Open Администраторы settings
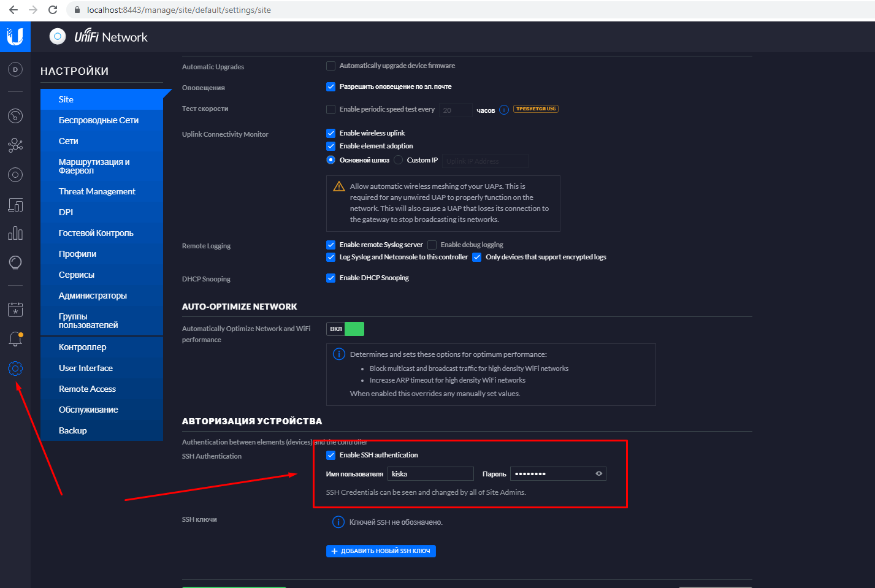This screenshot has height=588, width=875. 102,296
